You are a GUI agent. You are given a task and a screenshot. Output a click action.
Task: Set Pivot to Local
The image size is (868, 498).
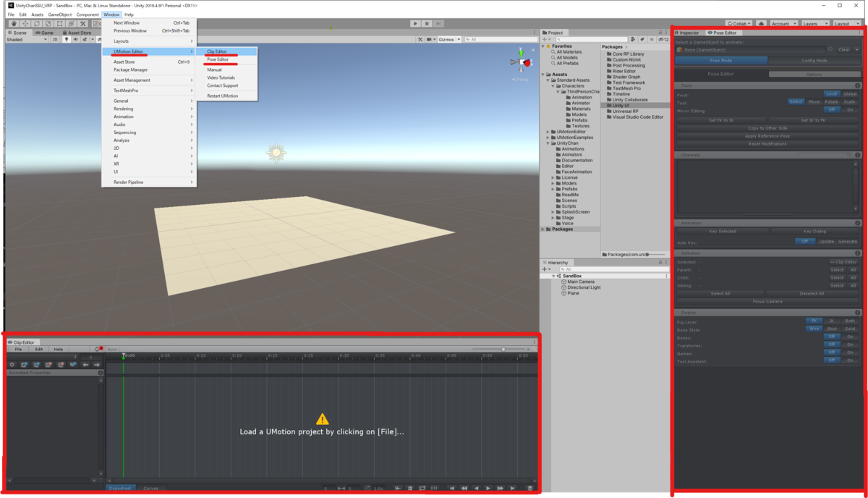(x=832, y=94)
